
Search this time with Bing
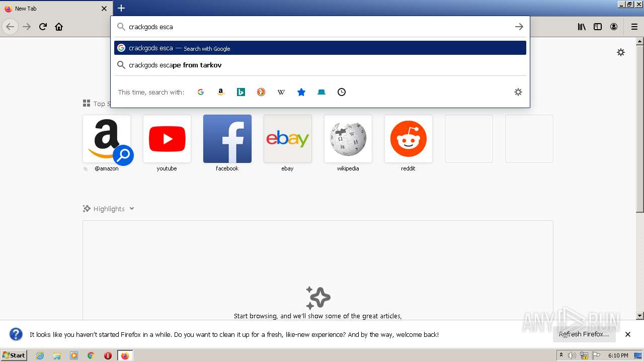click(x=241, y=92)
